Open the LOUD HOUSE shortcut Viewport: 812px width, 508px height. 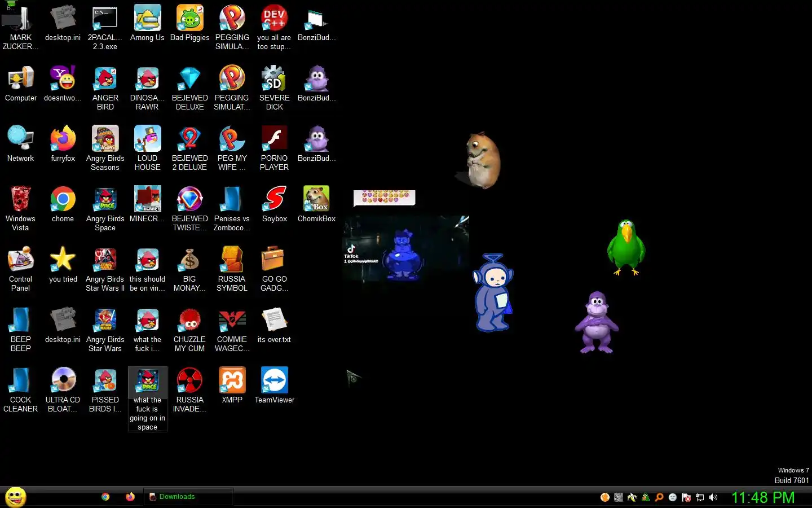click(x=147, y=148)
